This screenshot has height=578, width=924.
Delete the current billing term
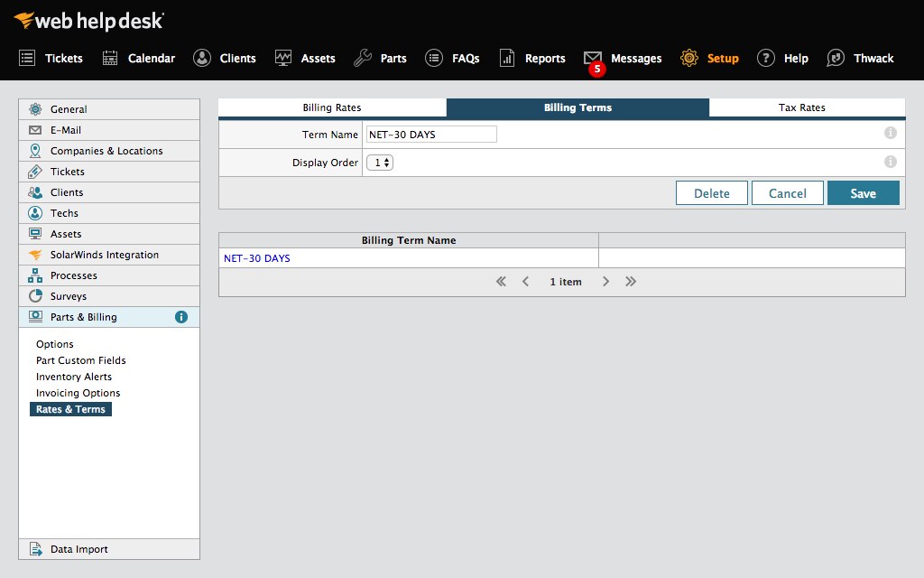pos(711,192)
